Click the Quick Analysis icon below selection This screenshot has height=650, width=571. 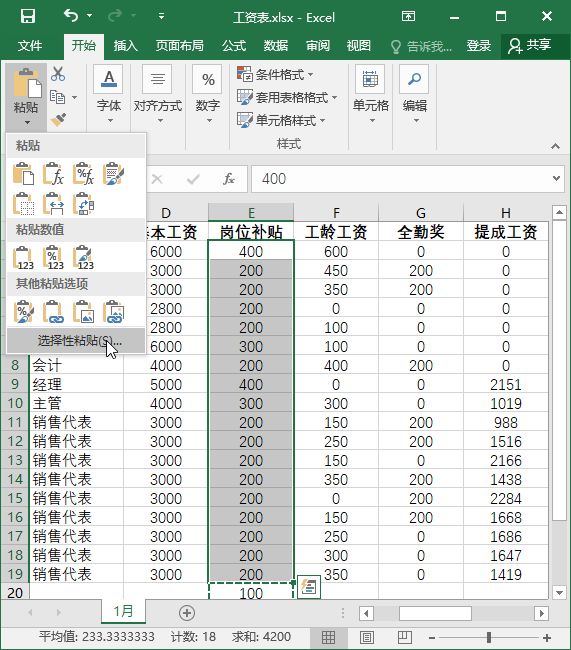point(309,587)
